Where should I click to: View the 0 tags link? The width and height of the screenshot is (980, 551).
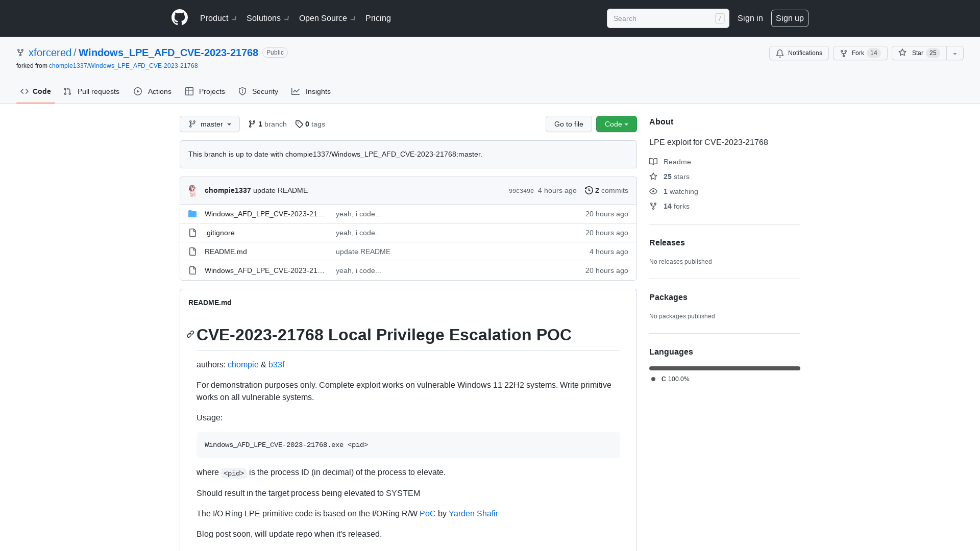(x=310, y=124)
